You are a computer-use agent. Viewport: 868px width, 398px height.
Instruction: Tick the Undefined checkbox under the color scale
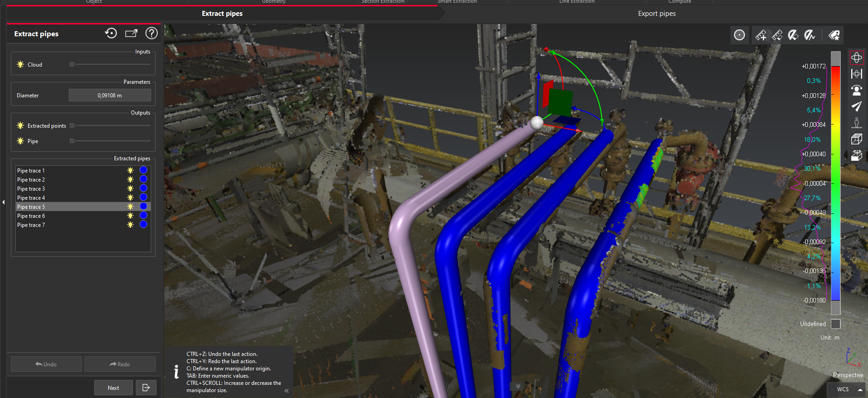[835, 324]
